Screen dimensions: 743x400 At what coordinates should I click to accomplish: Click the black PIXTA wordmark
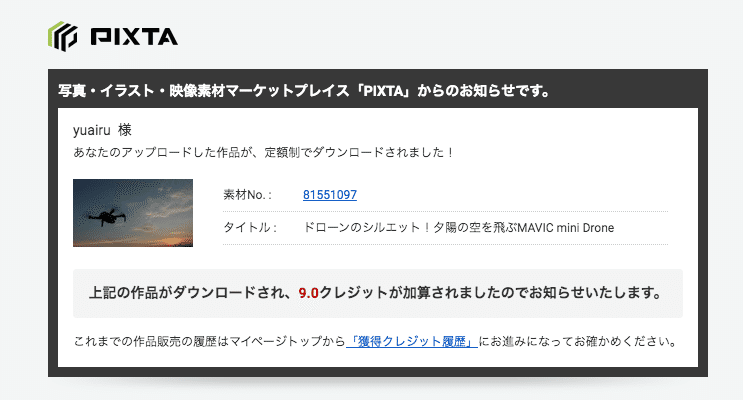coord(133,38)
